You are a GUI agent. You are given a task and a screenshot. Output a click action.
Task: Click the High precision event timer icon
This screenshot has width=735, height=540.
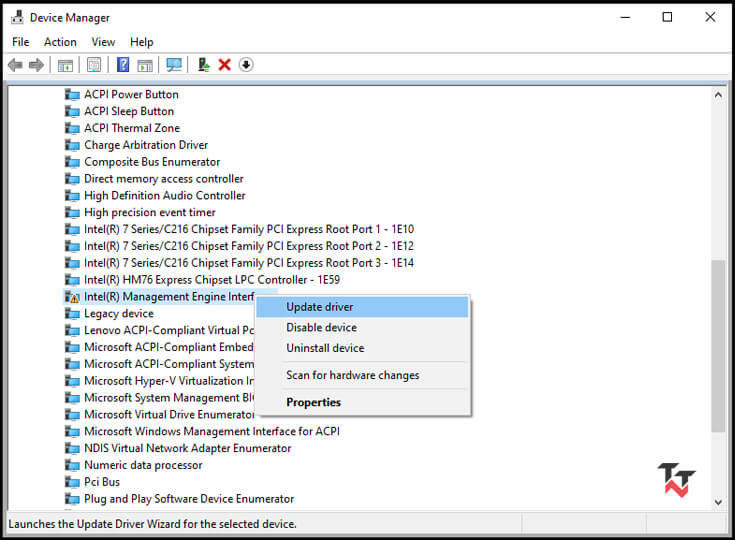(x=72, y=212)
